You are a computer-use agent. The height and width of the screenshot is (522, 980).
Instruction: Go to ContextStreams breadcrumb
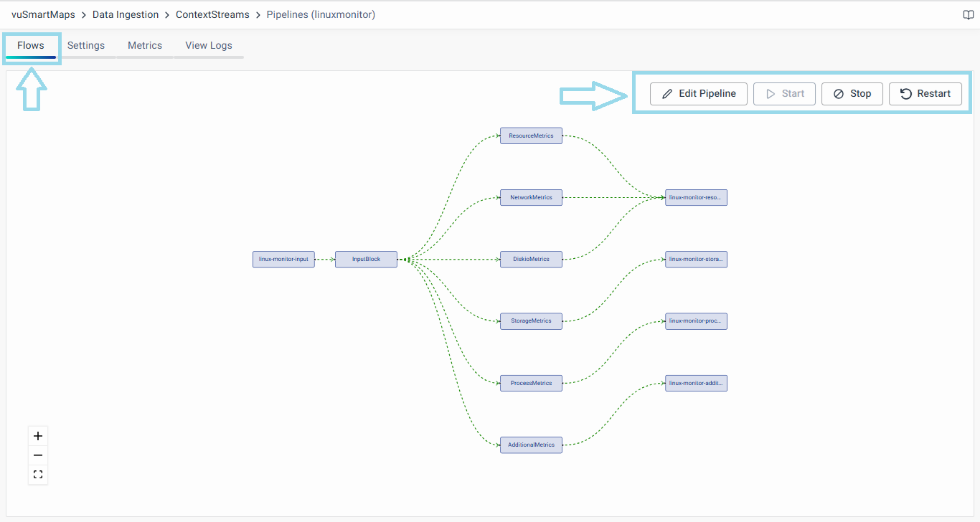(212, 14)
